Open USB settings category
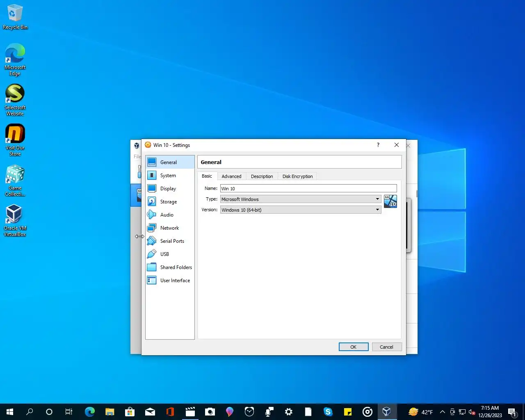Viewport: 525px width, 420px height. [x=170, y=254]
